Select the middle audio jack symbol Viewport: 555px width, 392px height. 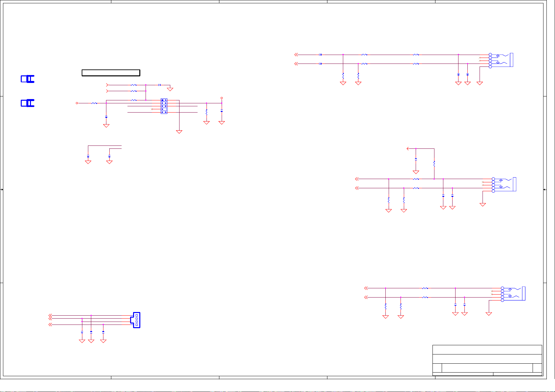504,185
